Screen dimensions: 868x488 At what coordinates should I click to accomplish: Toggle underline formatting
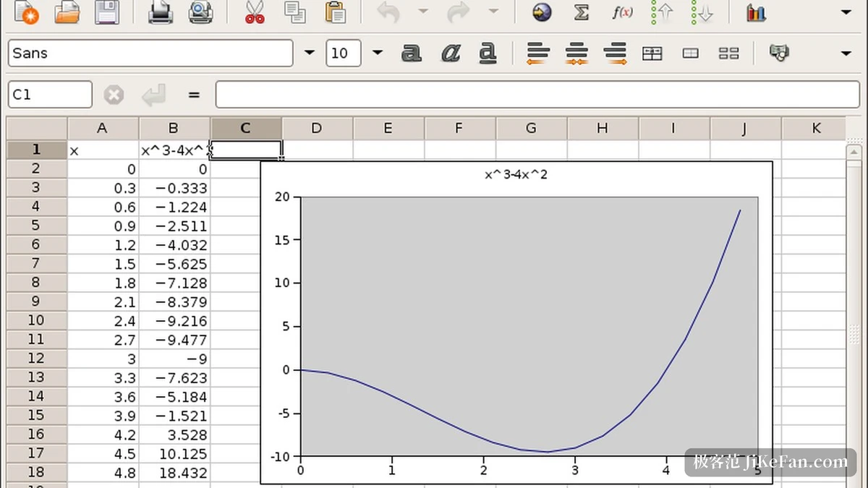click(x=489, y=53)
